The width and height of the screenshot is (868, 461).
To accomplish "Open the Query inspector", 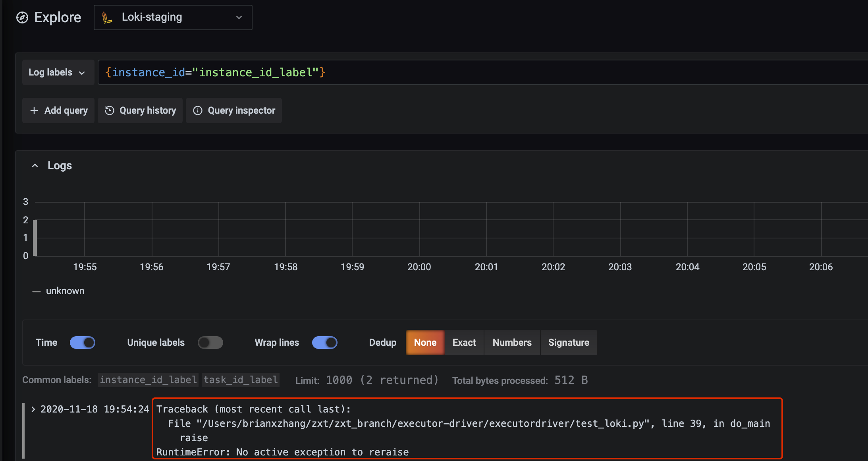I will click(x=233, y=110).
